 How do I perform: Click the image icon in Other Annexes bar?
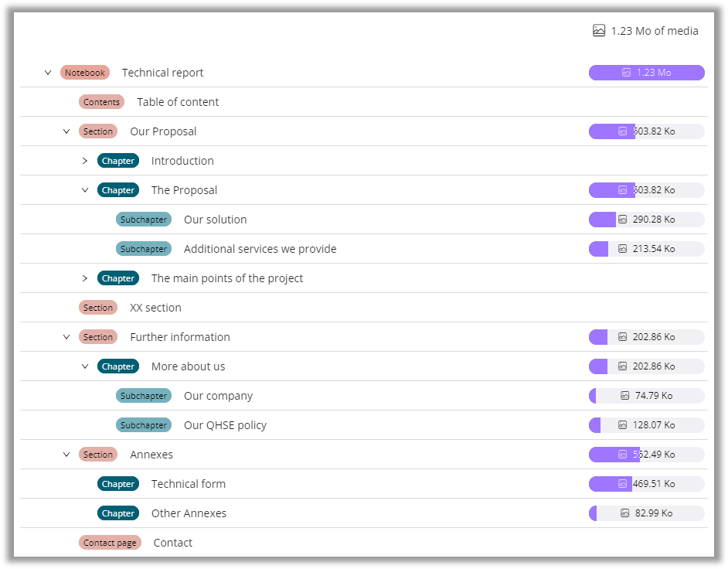click(624, 513)
